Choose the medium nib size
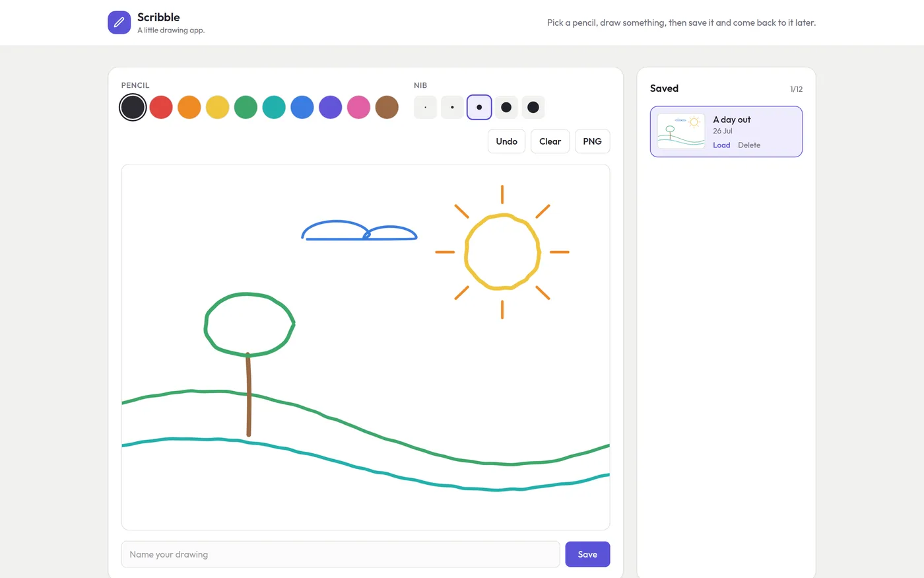Viewport: 924px width, 578px height. pos(479,107)
